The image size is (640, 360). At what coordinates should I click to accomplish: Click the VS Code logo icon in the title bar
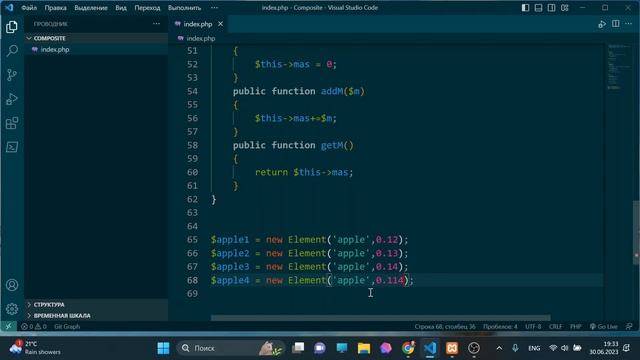tap(9, 7)
